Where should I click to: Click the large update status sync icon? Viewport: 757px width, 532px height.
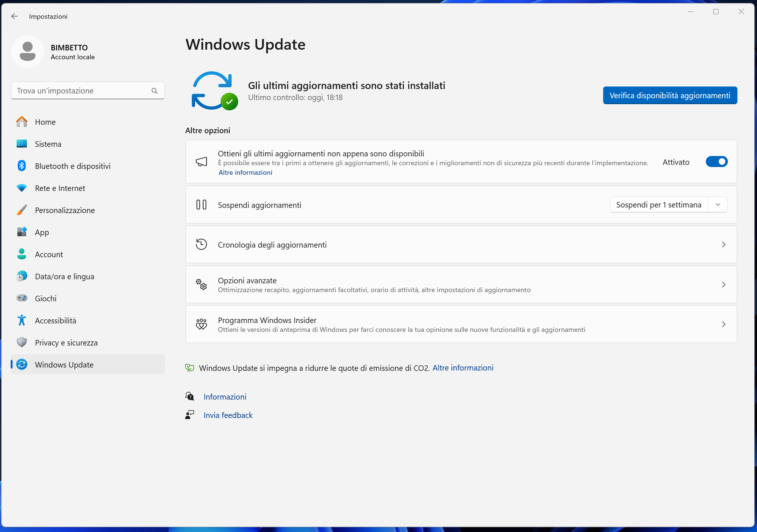pyautogui.click(x=215, y=91)
